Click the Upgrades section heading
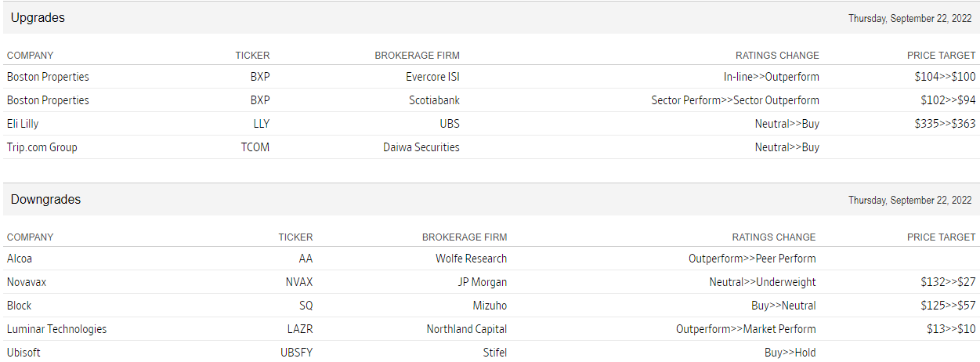 [x=38, y=18]
